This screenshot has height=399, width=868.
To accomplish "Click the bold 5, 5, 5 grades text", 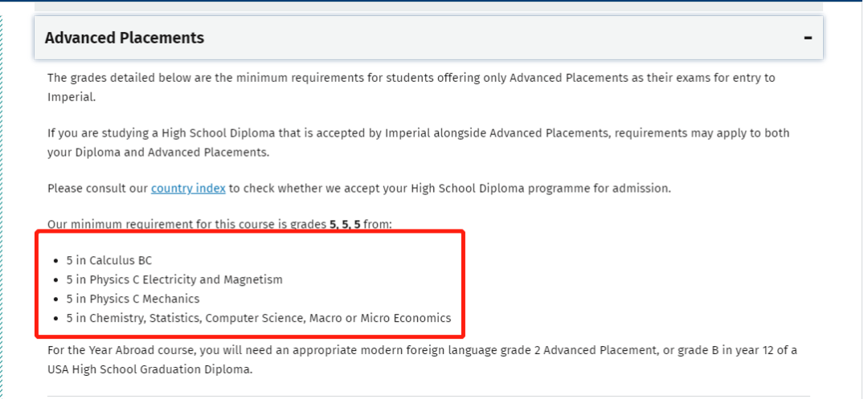I will 345,225.
